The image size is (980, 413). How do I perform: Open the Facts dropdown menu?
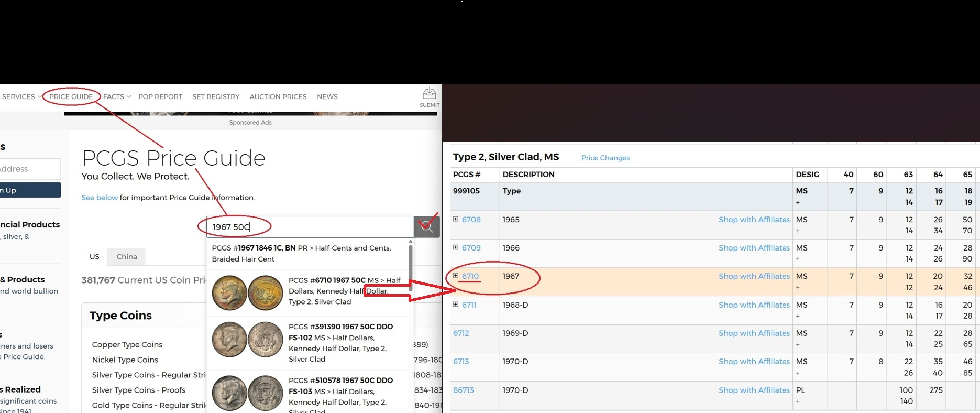tap(117, 97)
